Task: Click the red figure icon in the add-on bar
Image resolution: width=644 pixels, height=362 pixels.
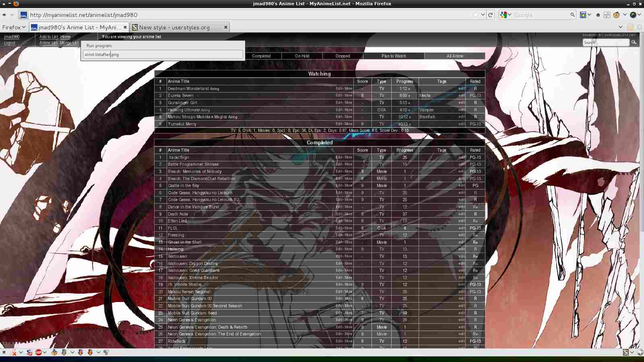Action: [14, 352]
